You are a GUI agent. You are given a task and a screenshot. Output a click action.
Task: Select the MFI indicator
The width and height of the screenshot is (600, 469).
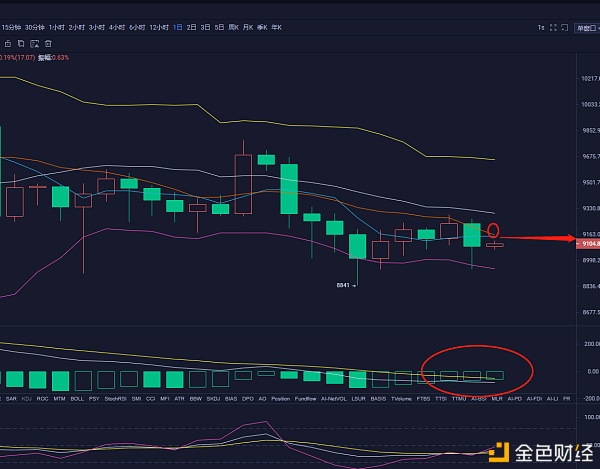tap(165, 399)
